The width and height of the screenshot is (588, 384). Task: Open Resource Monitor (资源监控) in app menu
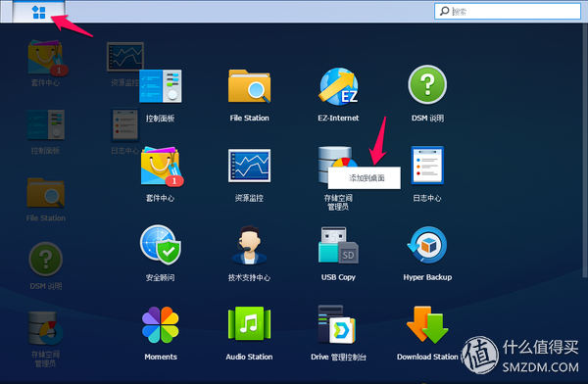(249, 166)
